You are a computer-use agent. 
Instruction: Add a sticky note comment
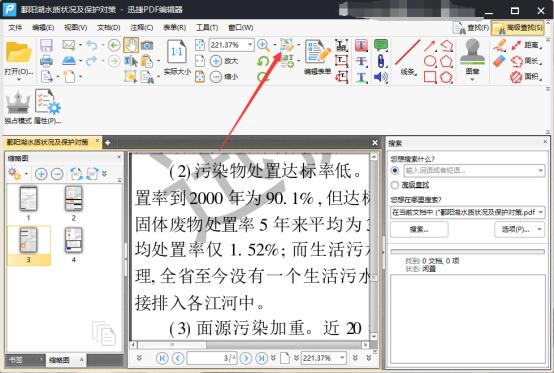pyautogui.click(x=381, y=45)
